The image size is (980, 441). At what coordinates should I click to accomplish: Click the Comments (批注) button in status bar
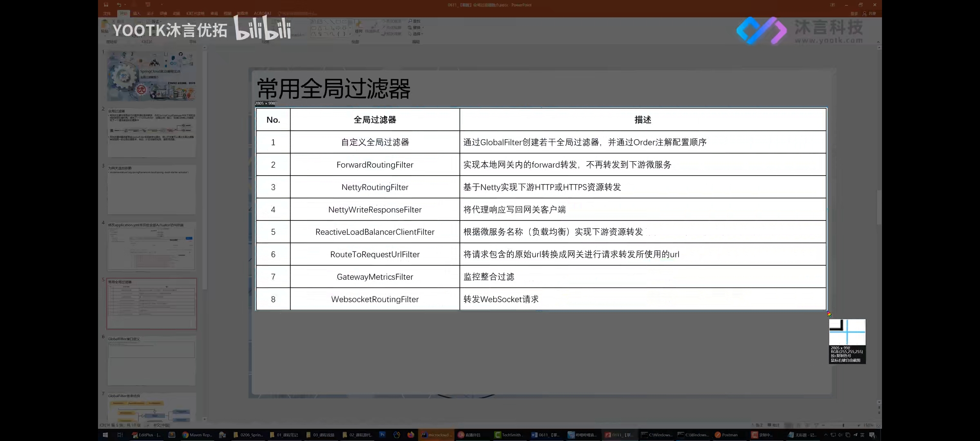point(773,425)
